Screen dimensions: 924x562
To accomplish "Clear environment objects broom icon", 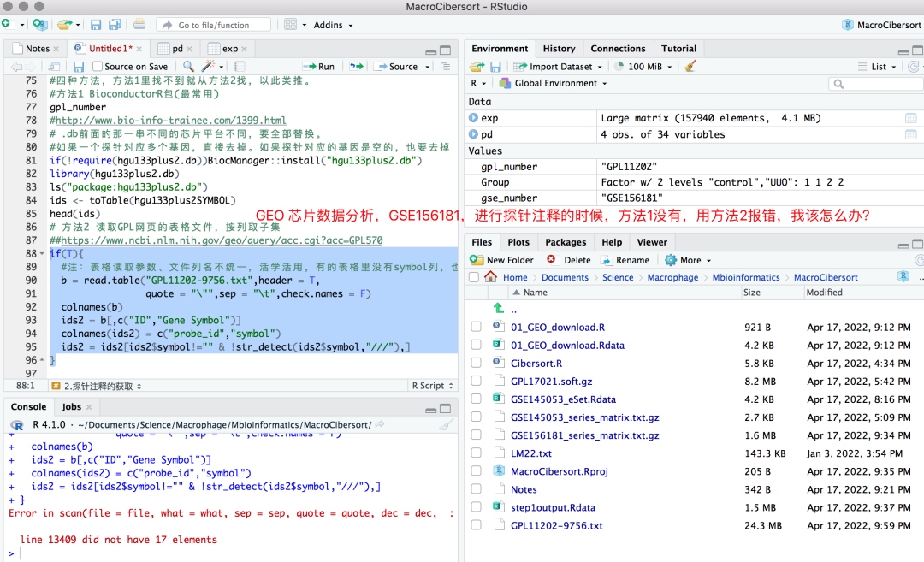I will pos(690,66).
